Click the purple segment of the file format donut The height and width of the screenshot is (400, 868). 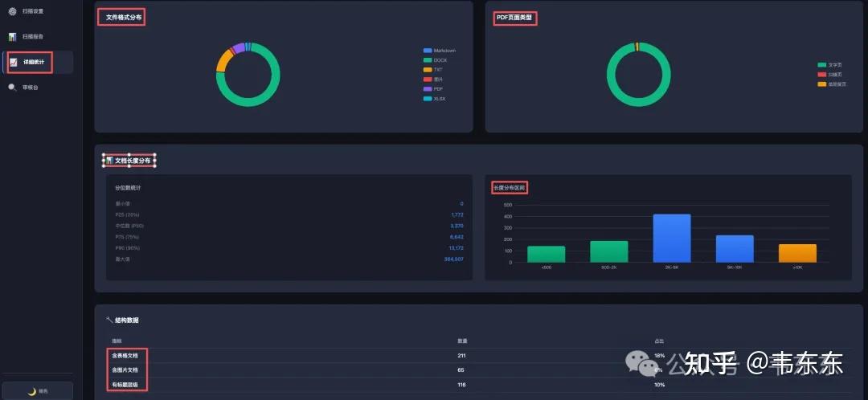click(239, 47)
